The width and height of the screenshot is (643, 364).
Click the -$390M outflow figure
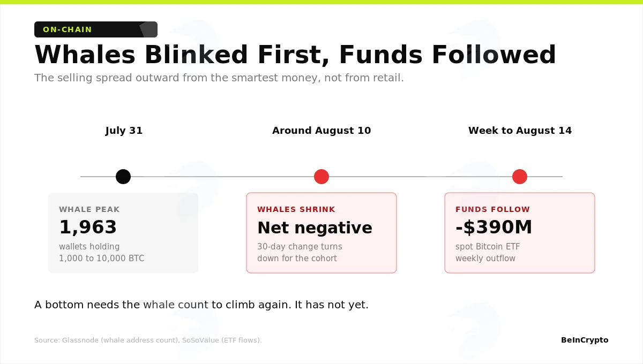(494, 227)
